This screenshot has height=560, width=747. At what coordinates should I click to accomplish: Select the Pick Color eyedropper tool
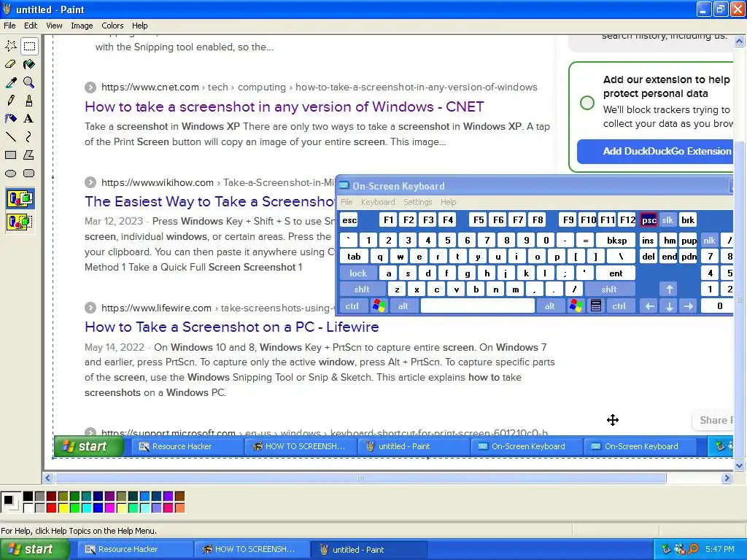pyautogui.click(x=10, y=82)
